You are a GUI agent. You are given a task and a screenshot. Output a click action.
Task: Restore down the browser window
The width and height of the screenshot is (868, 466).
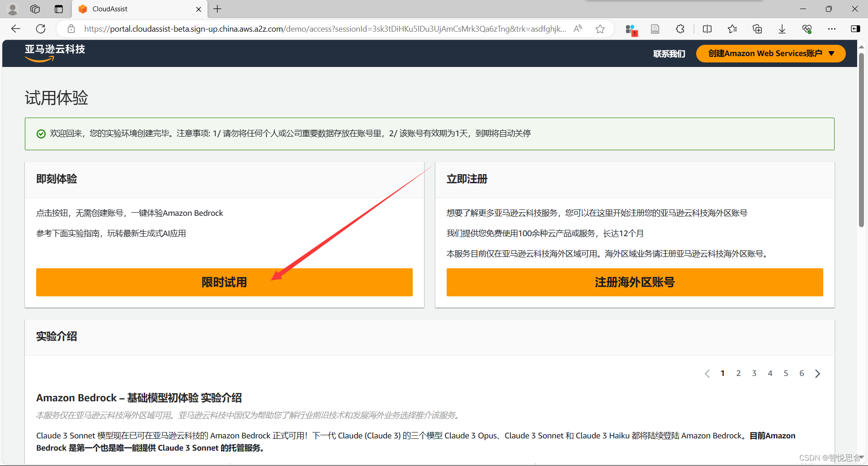coord(829,9)
